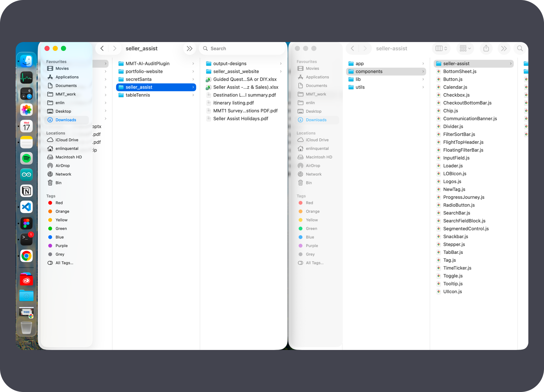Open Terminal with notification badge
The height and width of the screenshot is (392, 544).
pyautogui.click(x=26, y=239)
